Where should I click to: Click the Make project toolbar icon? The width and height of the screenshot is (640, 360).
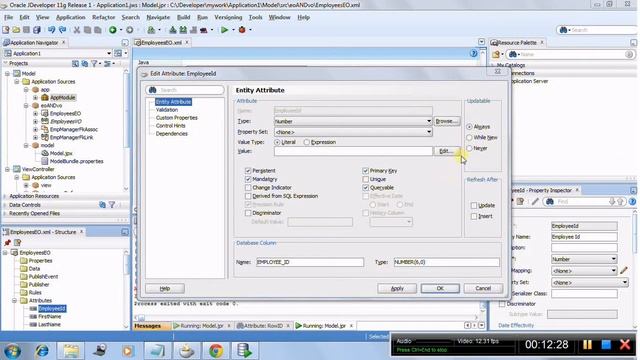click(x=173, y=30)
